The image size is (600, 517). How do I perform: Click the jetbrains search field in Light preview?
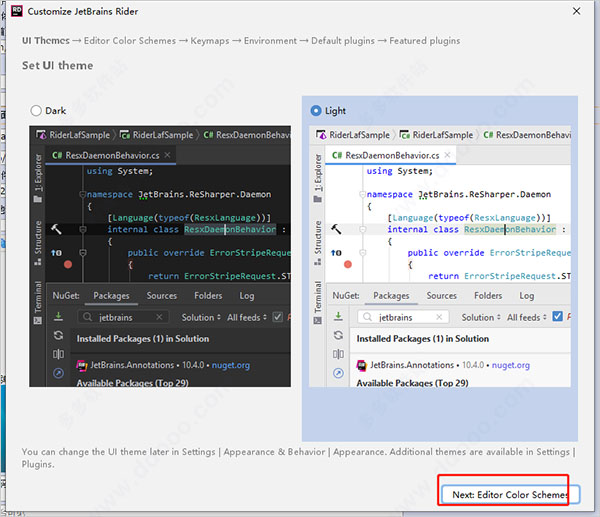click(x=403, y=317)
